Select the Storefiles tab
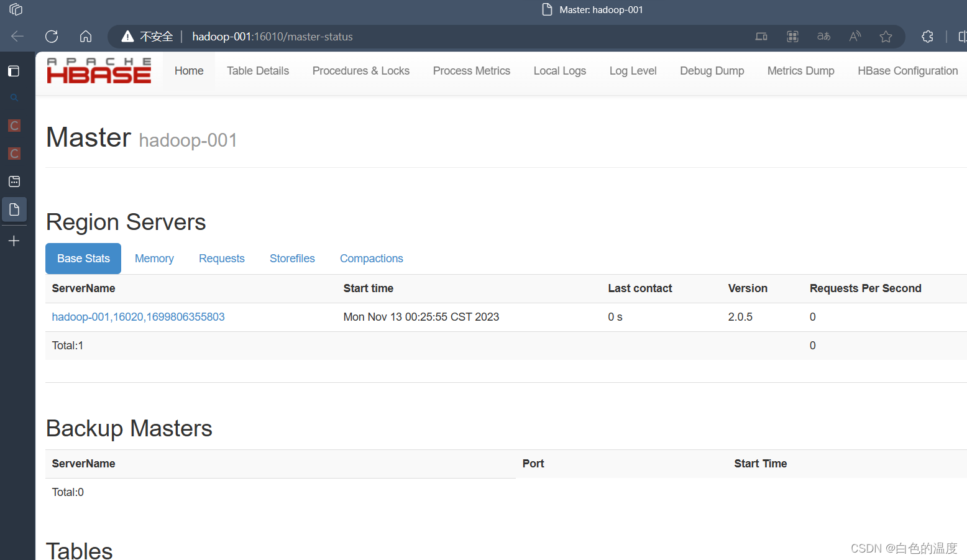The width and height of the screenshot is (967, 560). click(292, 259)
